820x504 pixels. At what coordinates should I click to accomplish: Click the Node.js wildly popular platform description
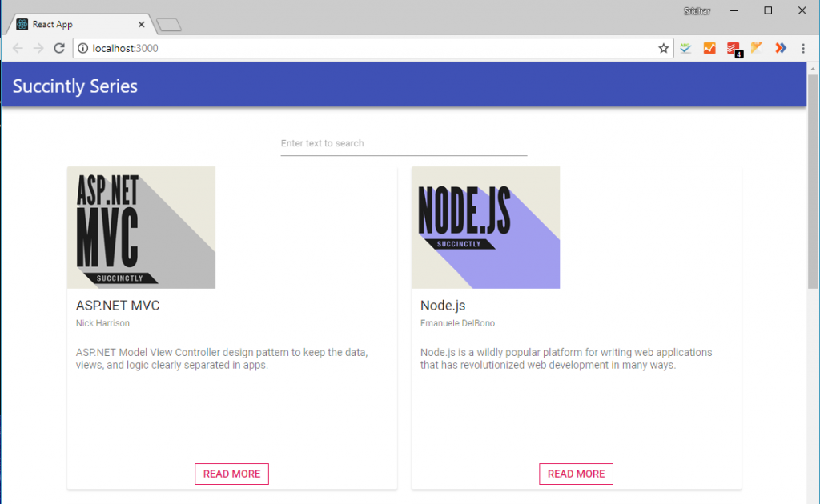[566, 359]
